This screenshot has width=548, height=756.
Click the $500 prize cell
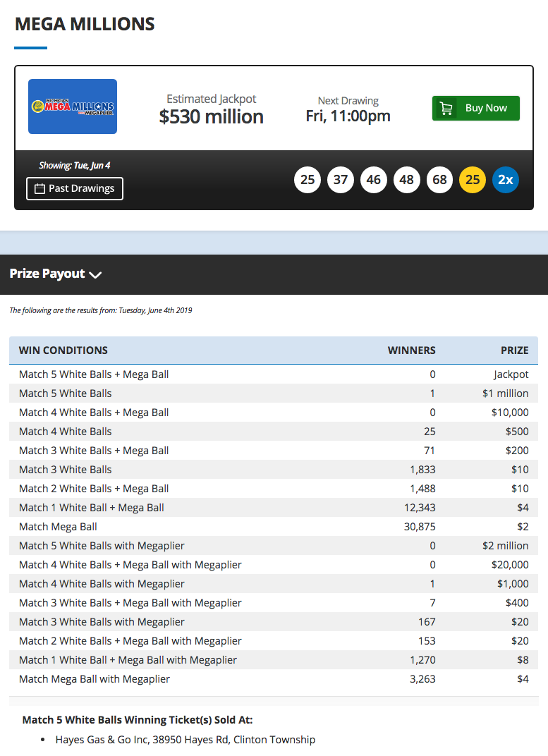tap(517, 432)
